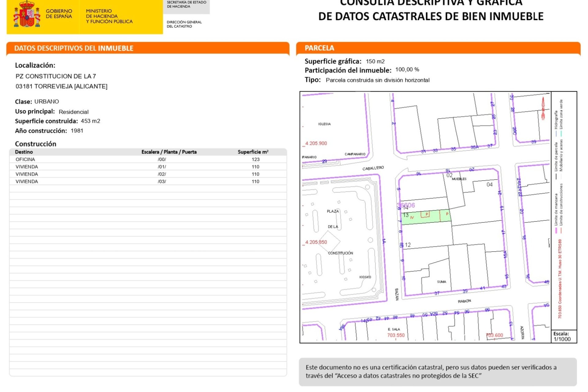588x392 pixels.
Task: Click title 'DE DATOS CATASTRALES DE BIEN INMUEBLE'
Action: [431, 16]
